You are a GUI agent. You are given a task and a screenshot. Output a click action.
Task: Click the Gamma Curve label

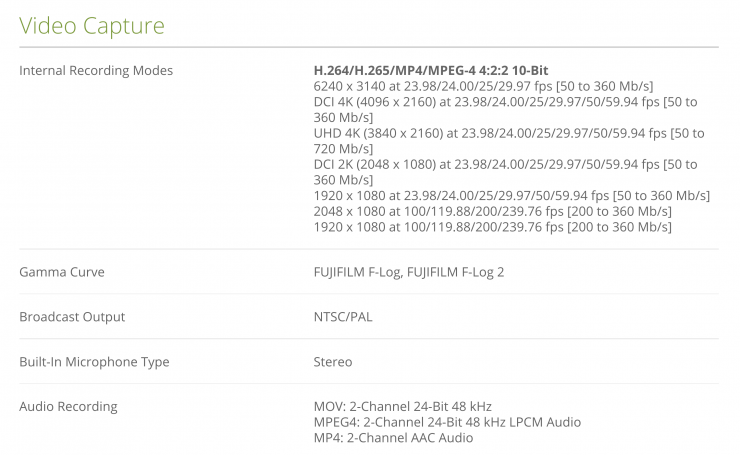point(62,272)
